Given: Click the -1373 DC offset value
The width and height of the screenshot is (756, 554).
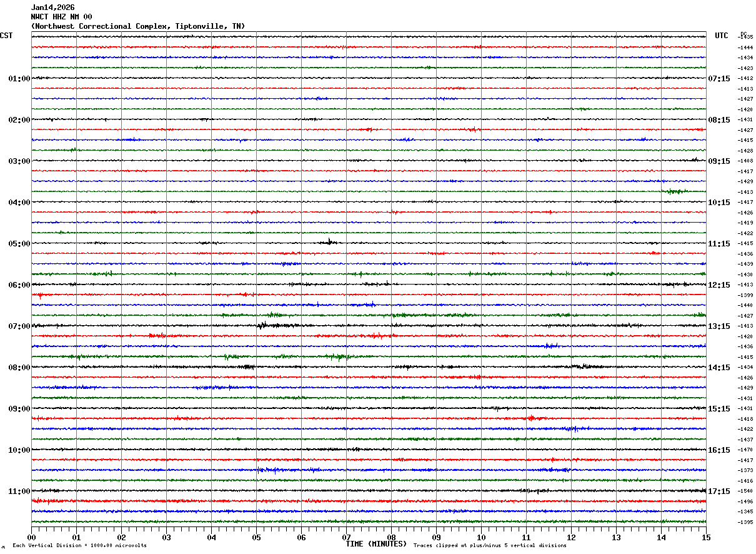Looking at the screenshot, I should (x=745, y=470).
